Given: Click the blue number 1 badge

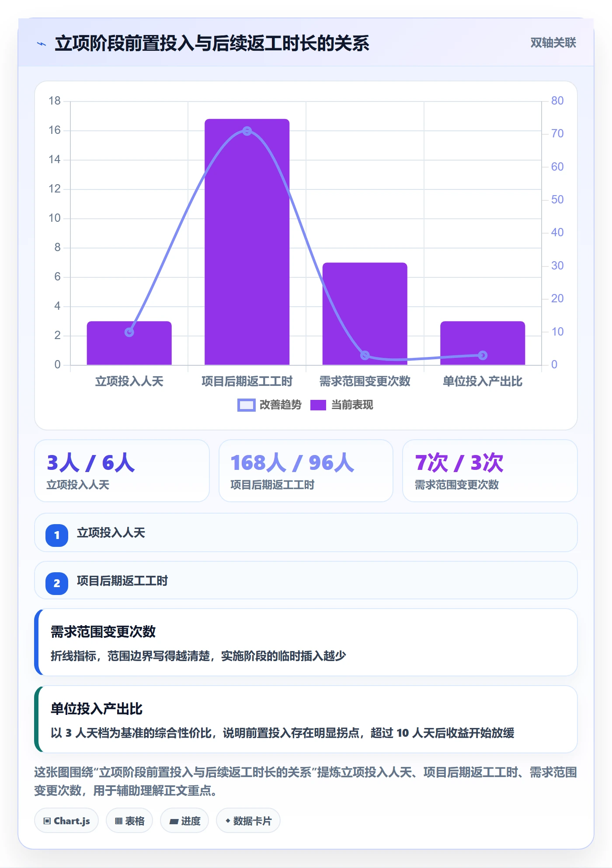Looking at the screenshot, I should point(57,535).
